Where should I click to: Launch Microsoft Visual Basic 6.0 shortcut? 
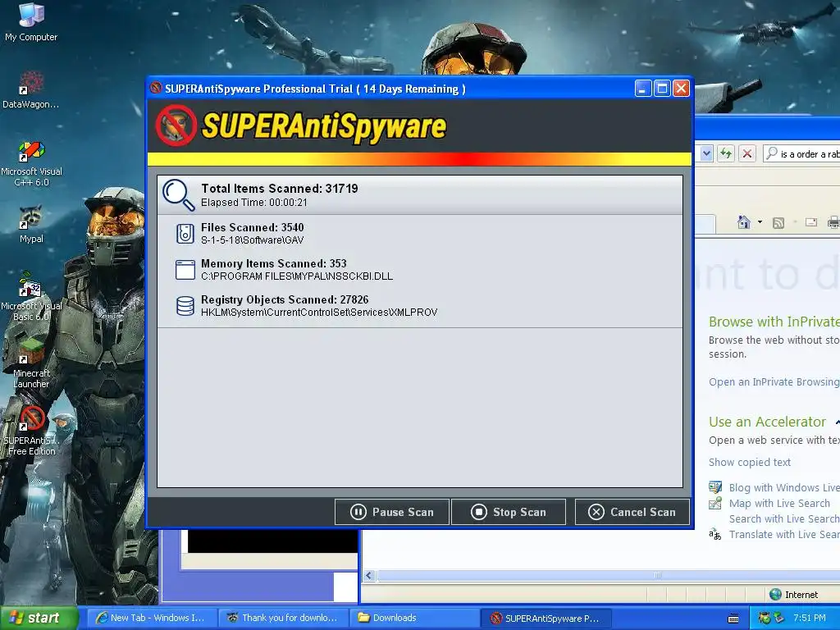[x=31, y=297]
